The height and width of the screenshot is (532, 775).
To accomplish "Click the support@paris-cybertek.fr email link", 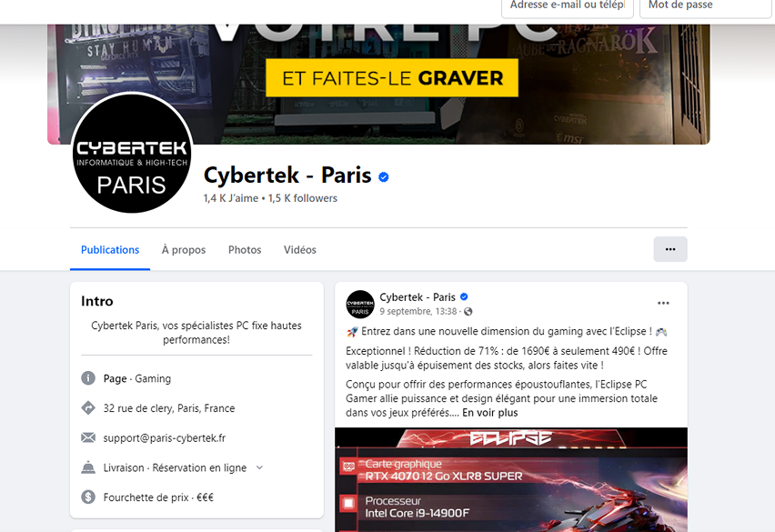I will 165,438.
